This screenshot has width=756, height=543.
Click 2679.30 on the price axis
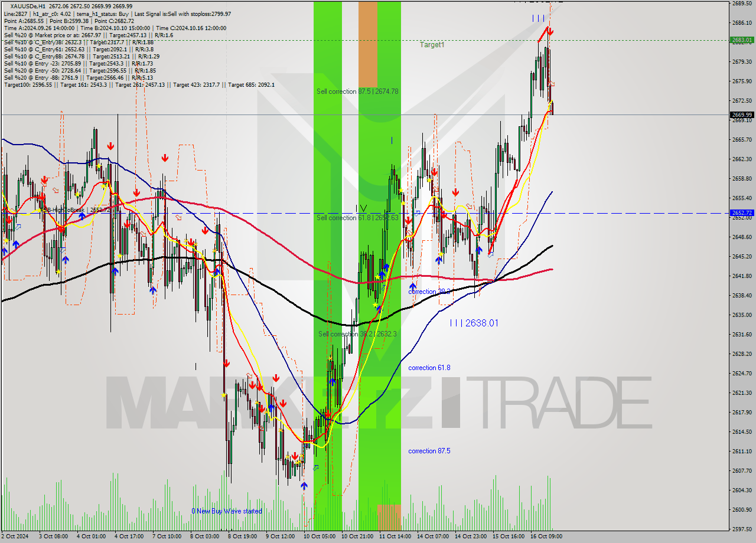coord(742,61)
